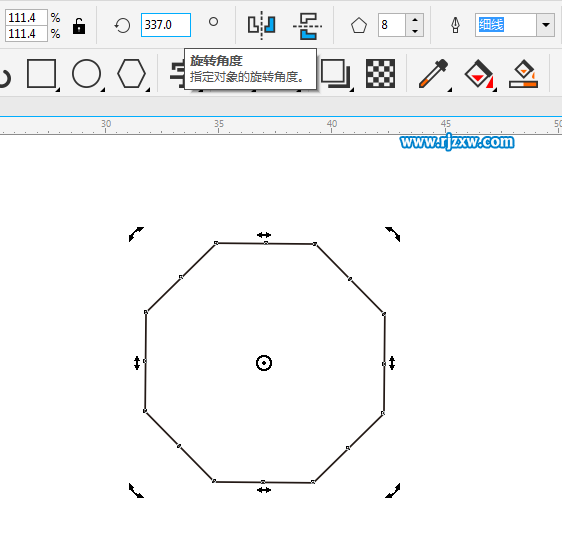Select the Color Eyedropper tool
The height and width of the screenshot is (554, 562).
tap(434, 74)
